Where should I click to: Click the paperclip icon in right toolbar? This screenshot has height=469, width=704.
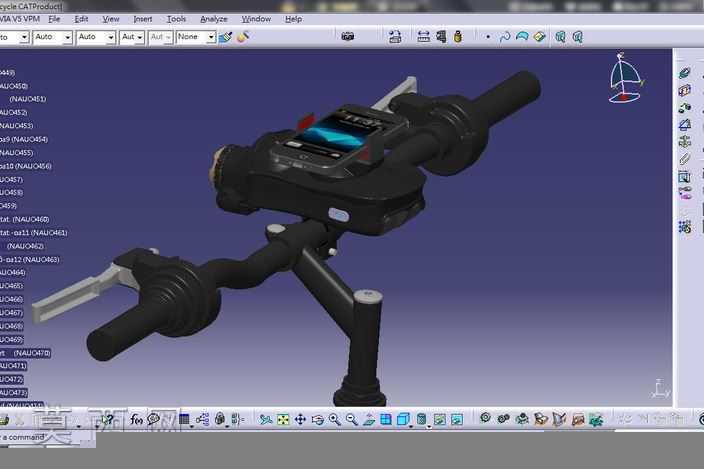click(x=685, y=159)
